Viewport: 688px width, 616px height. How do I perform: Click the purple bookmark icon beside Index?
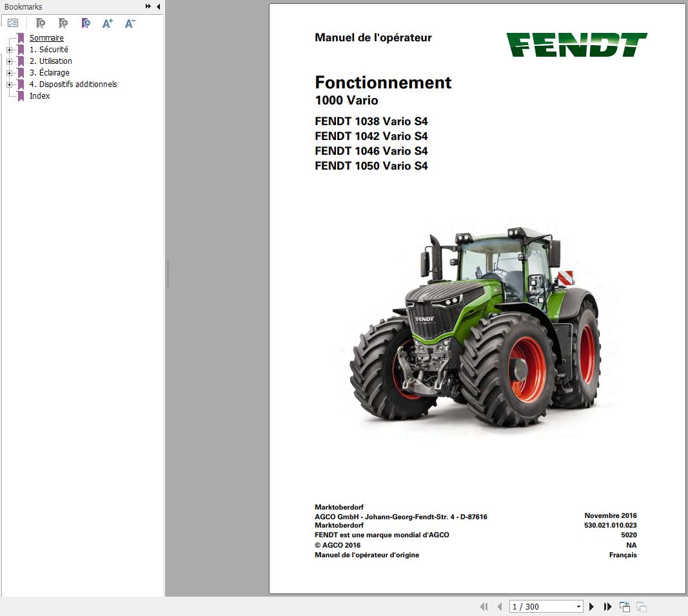coord(21,95)
